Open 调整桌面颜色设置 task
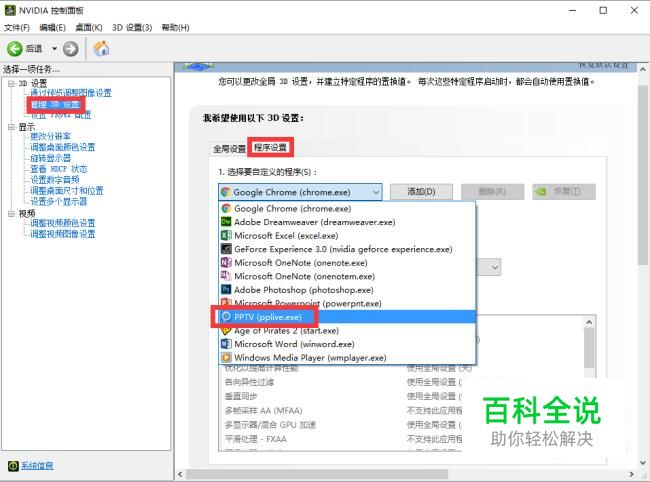Viewport: 650px width, 482px height. (x=63, y=147)
